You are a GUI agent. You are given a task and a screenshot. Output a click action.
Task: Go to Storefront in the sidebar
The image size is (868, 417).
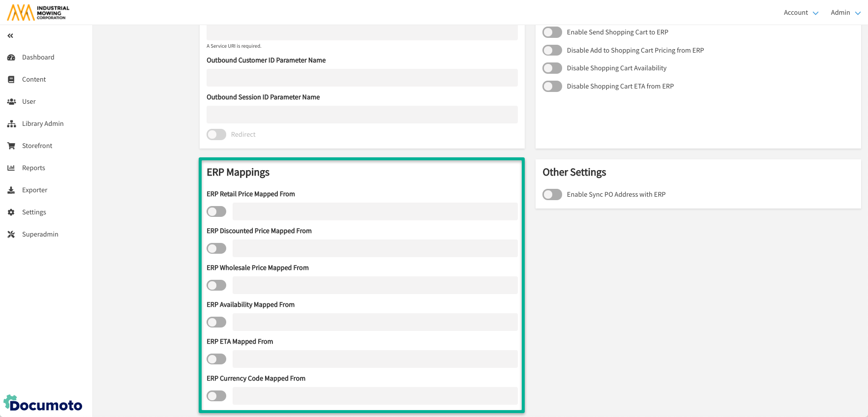(x=37, y=146)
